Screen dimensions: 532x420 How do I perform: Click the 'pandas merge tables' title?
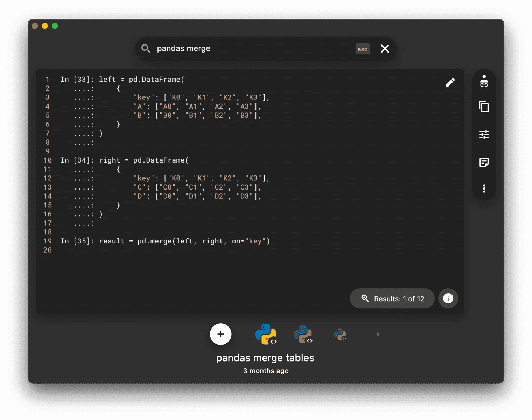point(265,358)
